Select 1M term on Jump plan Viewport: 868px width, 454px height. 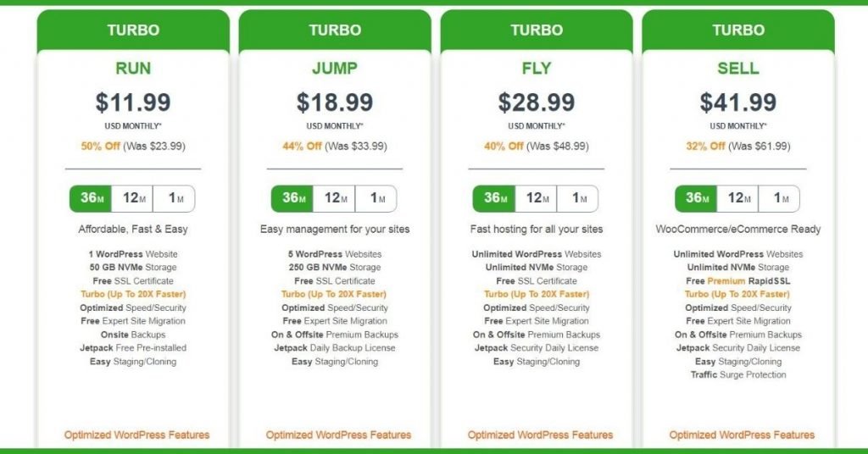[376, 198]
